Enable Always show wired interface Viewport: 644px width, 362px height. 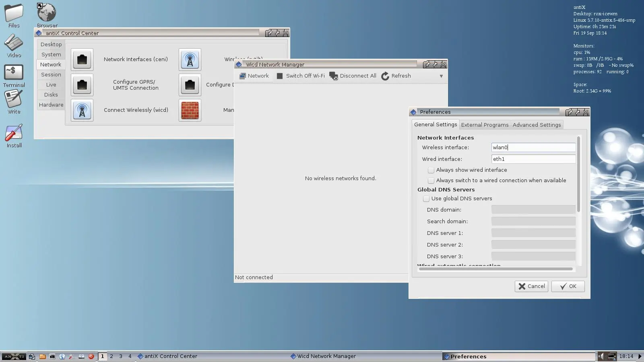431,170
